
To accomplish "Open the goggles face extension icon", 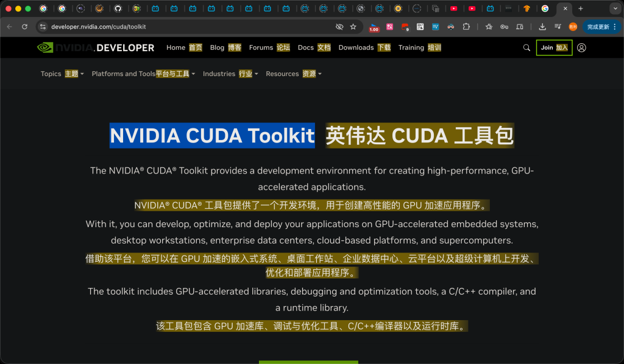I will coord(450,27).
